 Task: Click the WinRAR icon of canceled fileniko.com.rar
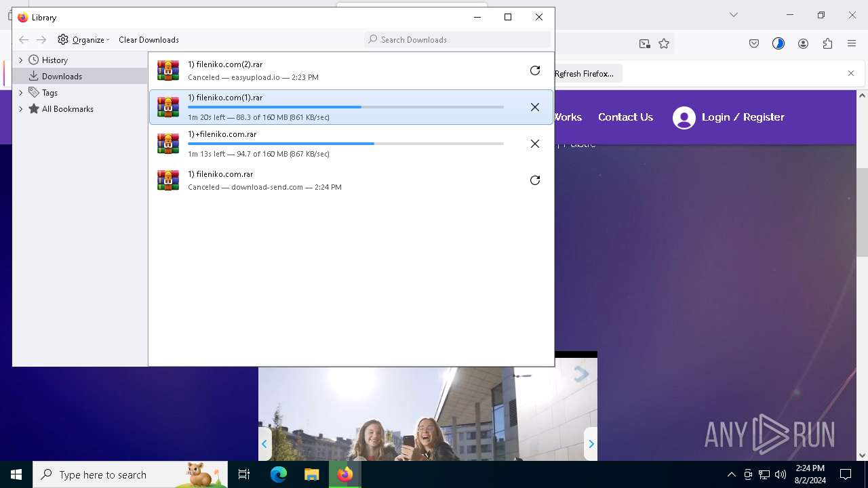point(168,180)
